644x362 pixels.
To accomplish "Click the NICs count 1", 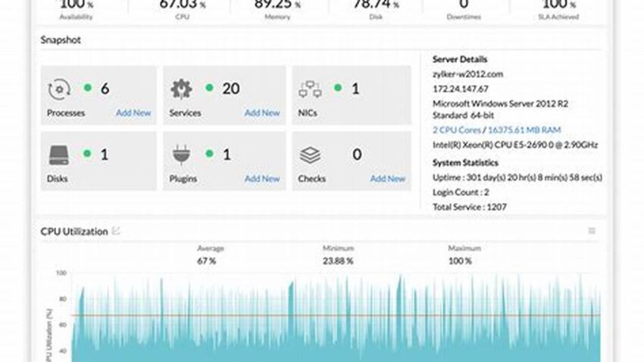I will [x=355, y=89].
